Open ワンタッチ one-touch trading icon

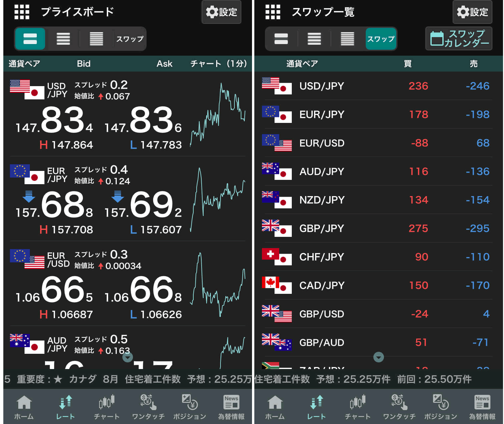coord(148,406)
